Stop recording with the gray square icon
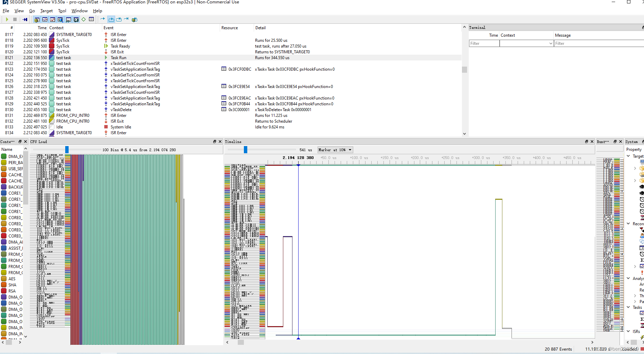Image resolution: width=644 pixels, height=354 pixels. (x=15, y=19)
